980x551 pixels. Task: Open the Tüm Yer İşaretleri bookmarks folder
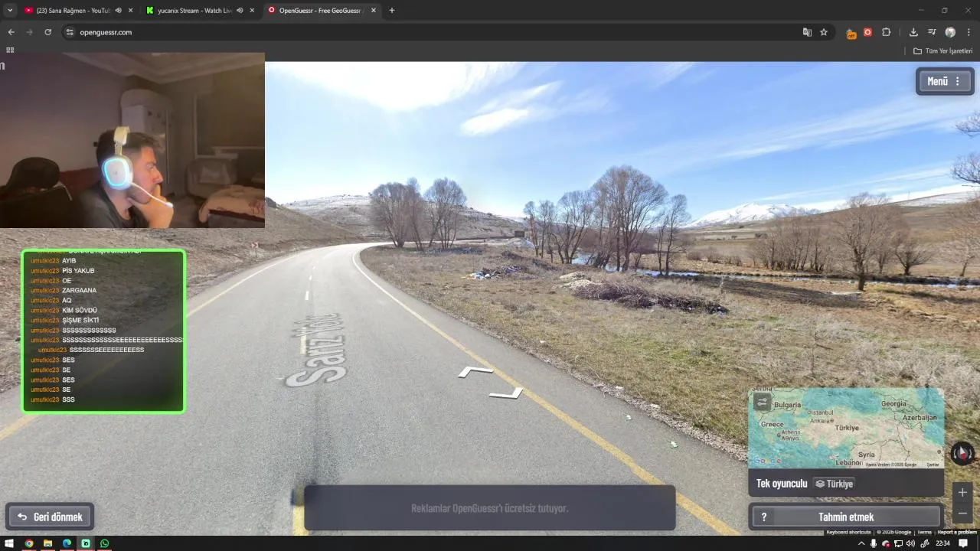click(x=942, y=51)
